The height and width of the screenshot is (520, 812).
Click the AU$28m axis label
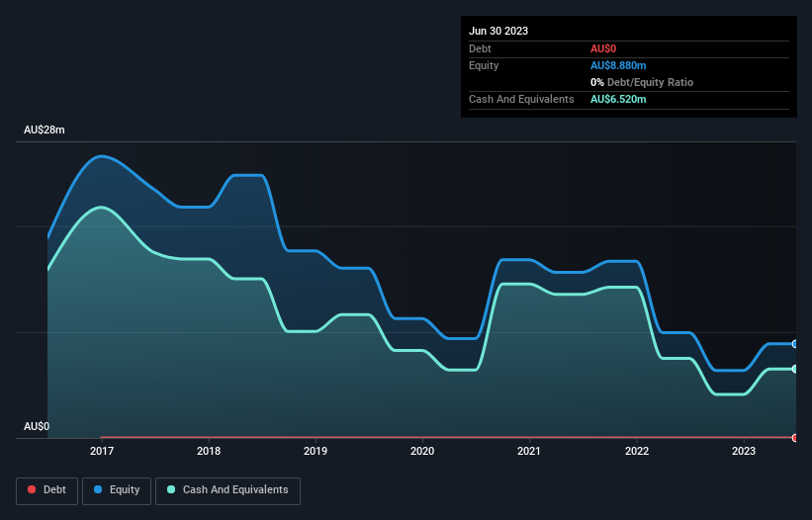coord(45,130)
